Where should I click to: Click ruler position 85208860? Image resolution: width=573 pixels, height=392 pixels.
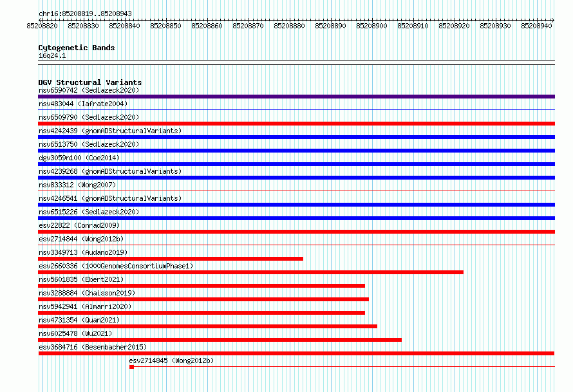coord(207,26)
